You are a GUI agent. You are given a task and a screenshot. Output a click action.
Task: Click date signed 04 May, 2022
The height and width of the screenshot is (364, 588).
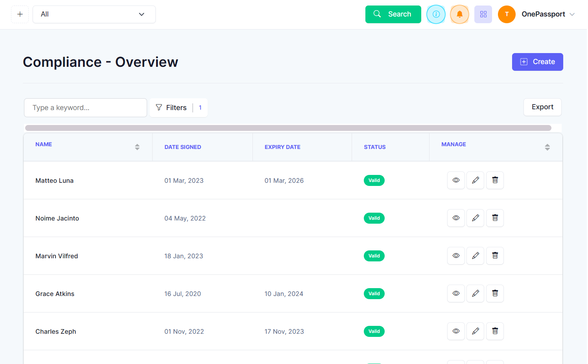coord(185,219)
